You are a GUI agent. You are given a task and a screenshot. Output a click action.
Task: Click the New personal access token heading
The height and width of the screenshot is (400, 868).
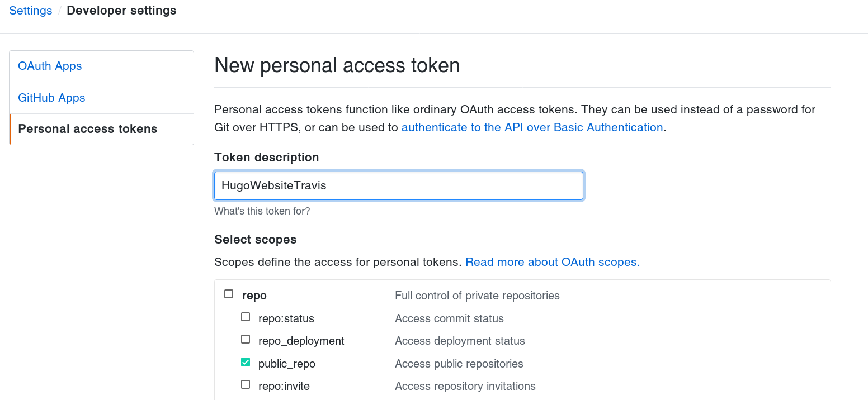click(337, 65)
